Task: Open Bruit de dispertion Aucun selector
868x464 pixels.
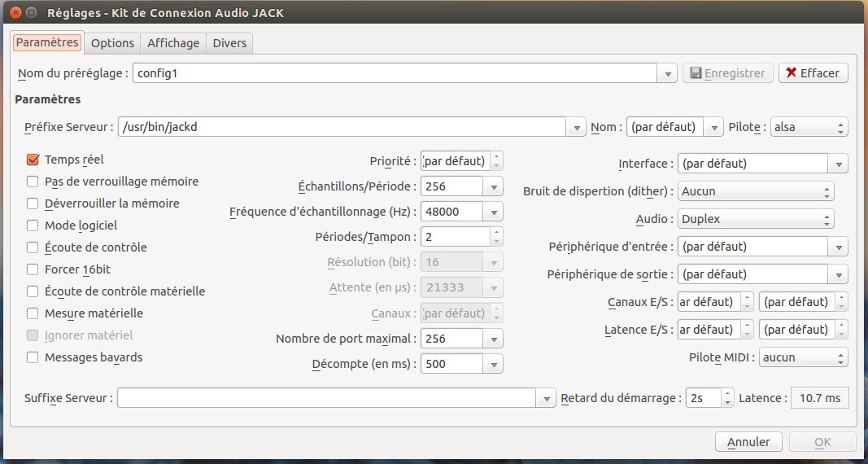Action: [x=757, y=191]
